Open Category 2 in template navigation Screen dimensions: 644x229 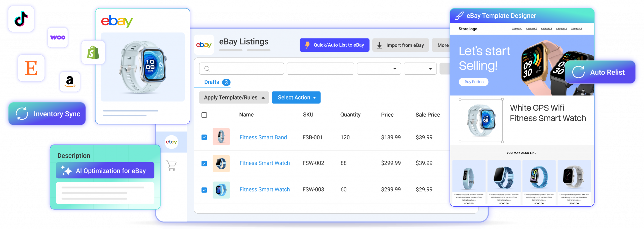[x=531, y=29]
